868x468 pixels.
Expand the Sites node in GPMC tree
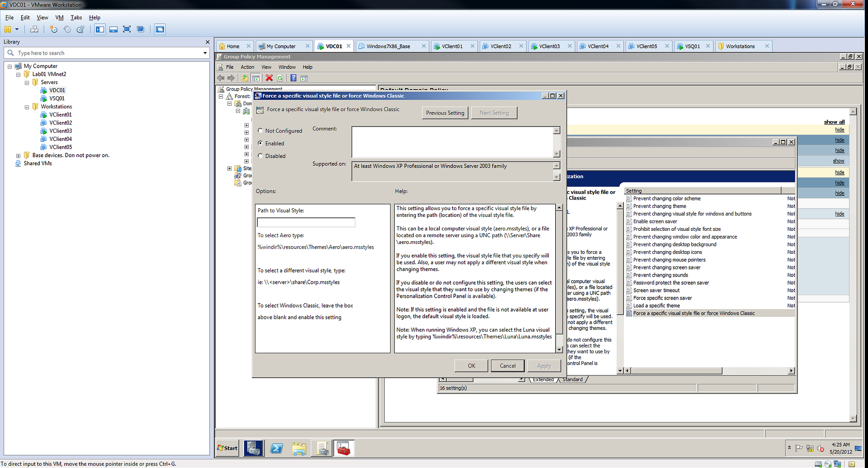point(229,168)
